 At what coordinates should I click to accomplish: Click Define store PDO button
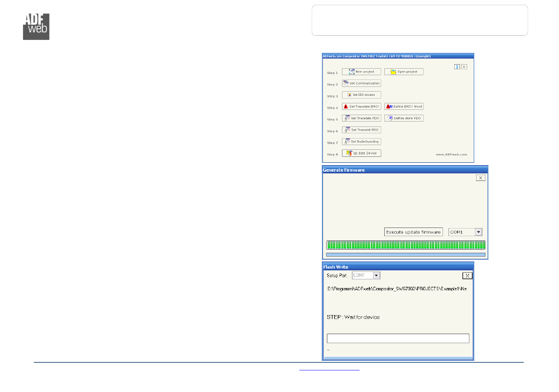(404, 118)
